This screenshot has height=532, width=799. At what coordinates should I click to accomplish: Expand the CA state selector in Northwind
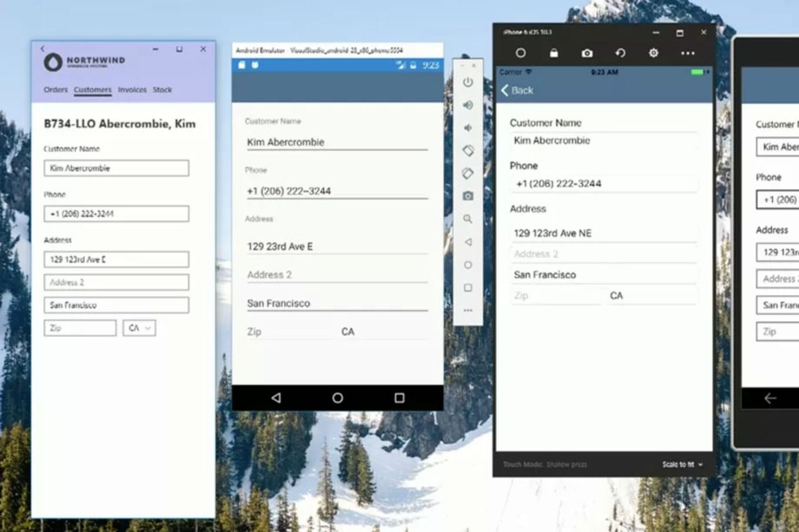pyautogui.click(x=139, y=327)
